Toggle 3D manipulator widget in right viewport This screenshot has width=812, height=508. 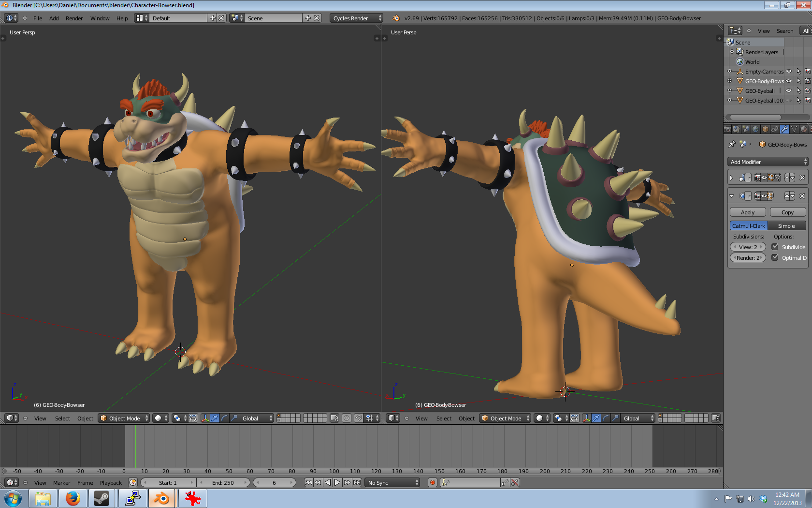[586, 418]
